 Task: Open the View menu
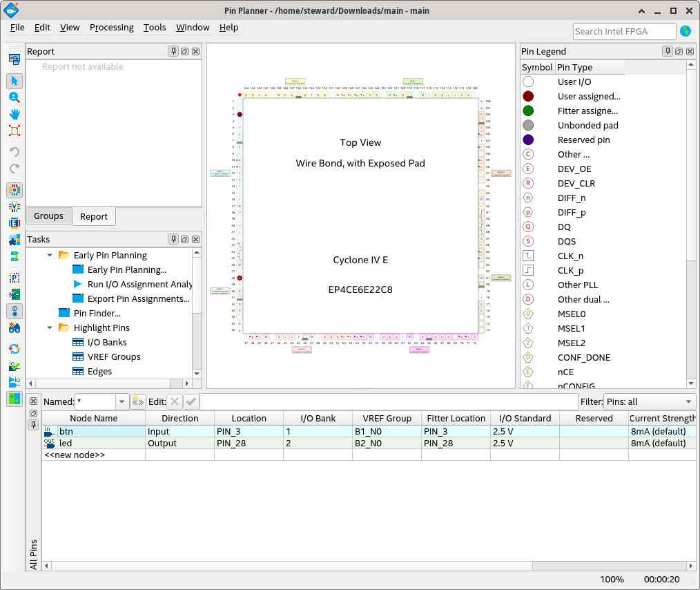click(70, 27)
